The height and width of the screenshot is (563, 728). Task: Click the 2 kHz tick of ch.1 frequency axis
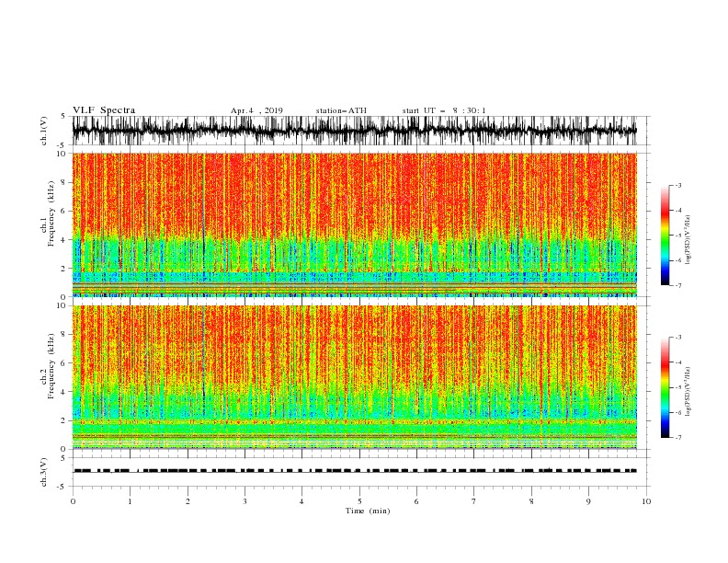(x=64, y=269)
